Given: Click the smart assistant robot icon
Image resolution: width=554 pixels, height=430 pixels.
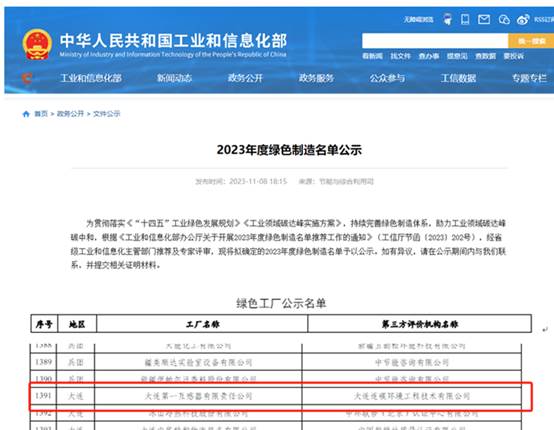Looking at the screenshot, I should [x=448, y=19].
